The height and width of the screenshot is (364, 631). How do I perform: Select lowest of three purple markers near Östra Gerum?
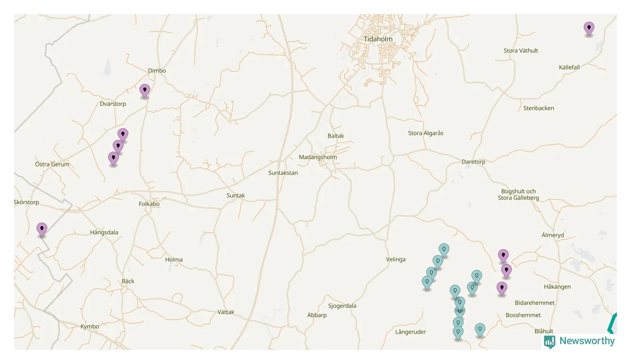point(113,159)
